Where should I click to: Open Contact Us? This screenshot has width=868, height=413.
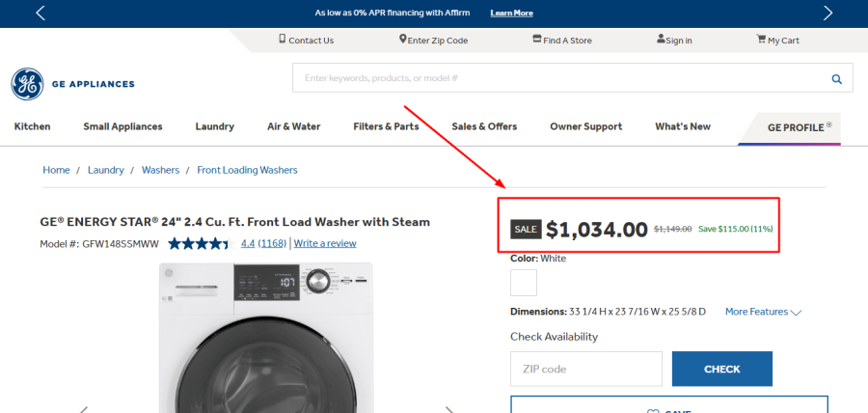coord(306,41)
